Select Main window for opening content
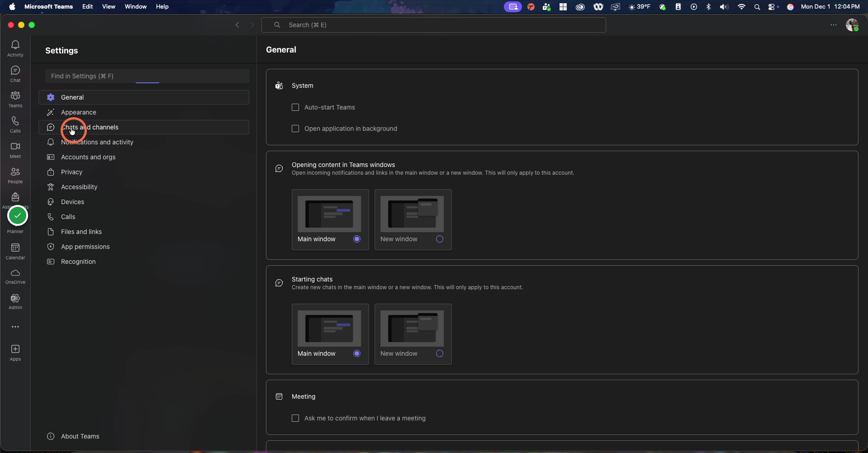The image size is (868, 453). click(x=330, y=219)
